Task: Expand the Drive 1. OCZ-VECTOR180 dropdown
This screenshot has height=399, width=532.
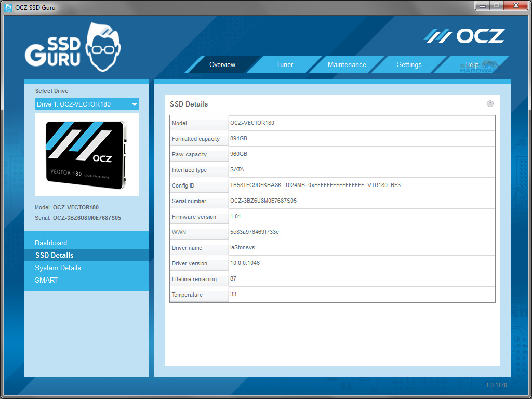Action: [83, 104]
